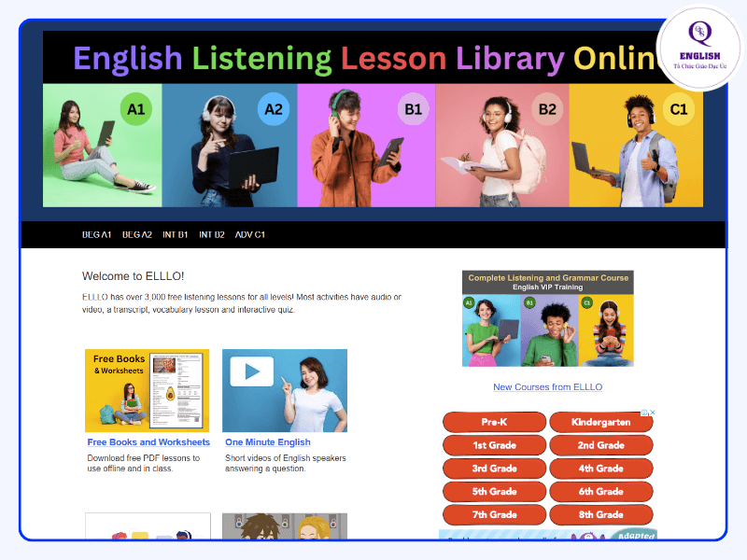
Task: Open the Complete Listening and Grammar Course banner
Action: (x=548, y=318)
